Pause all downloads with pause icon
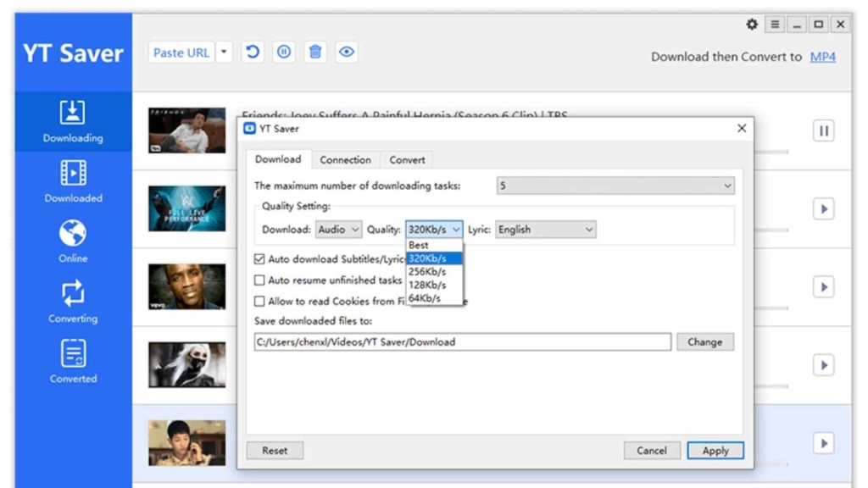868x488 pixels. tap(284, 52)
